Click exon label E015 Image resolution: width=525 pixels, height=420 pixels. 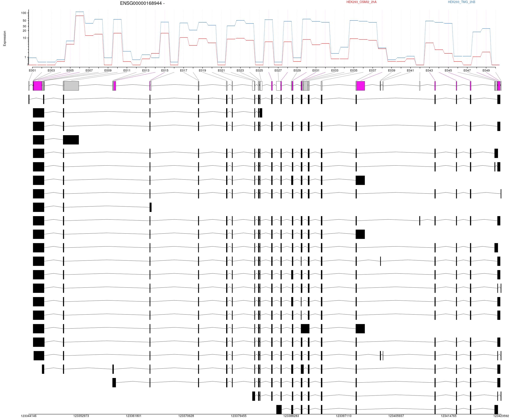click(x=165, y=71)
